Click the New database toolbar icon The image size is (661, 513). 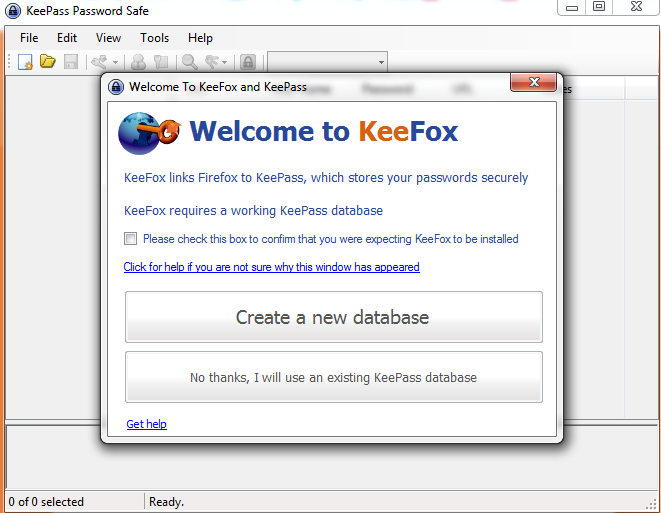coord(25,62)
